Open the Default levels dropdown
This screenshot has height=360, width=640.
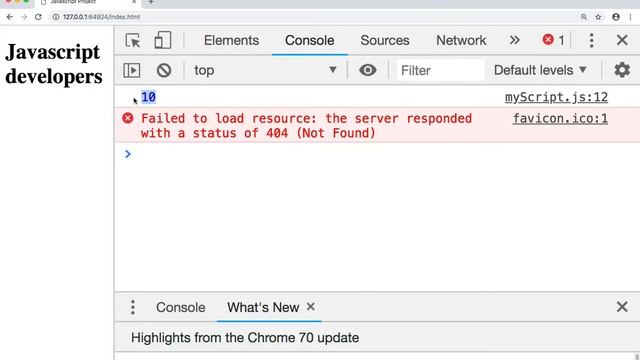(540, 70)
